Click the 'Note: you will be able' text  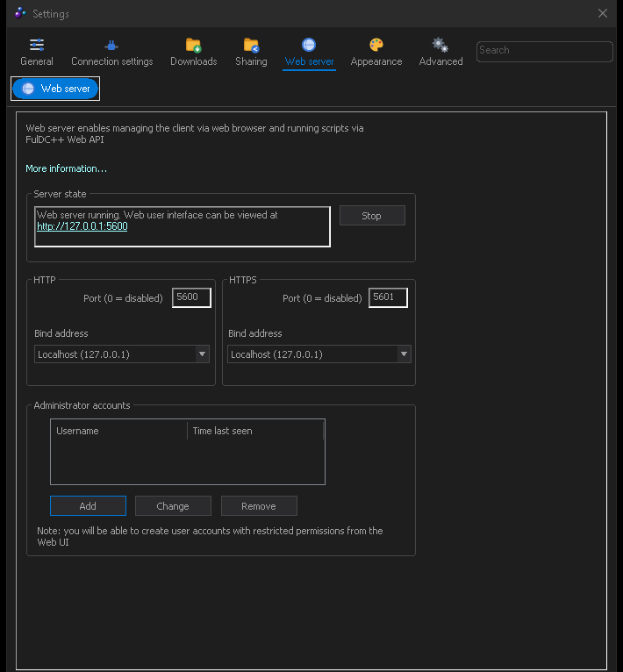coord(210,536)
